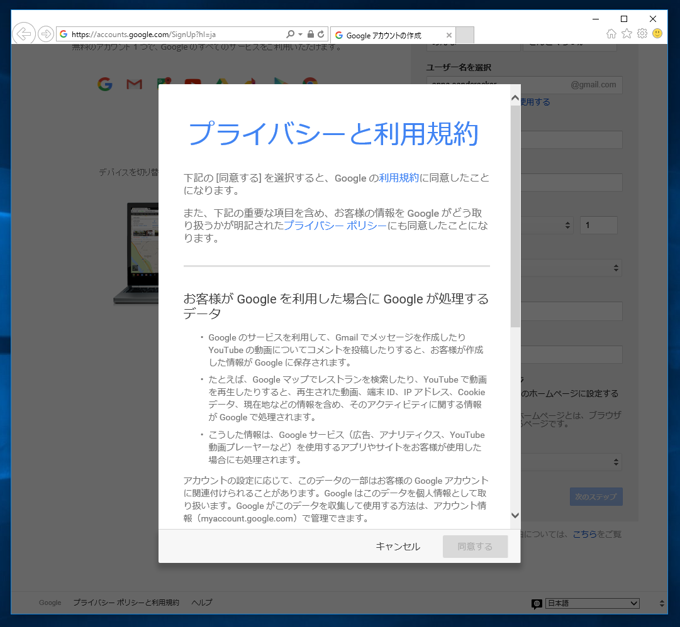Open the プライバシー ポリシー link in dialog

point(335,225)
